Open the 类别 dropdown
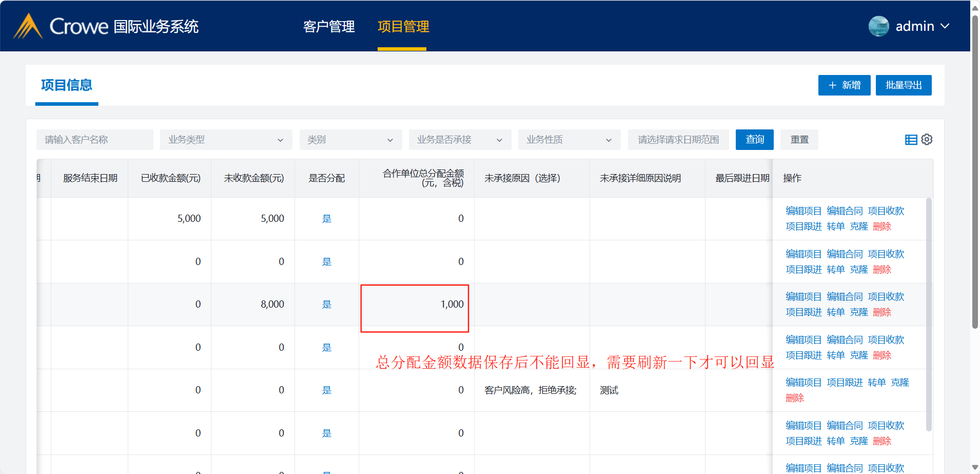The height and width of the screenshot is (474, 980). (x=350, y=140)
